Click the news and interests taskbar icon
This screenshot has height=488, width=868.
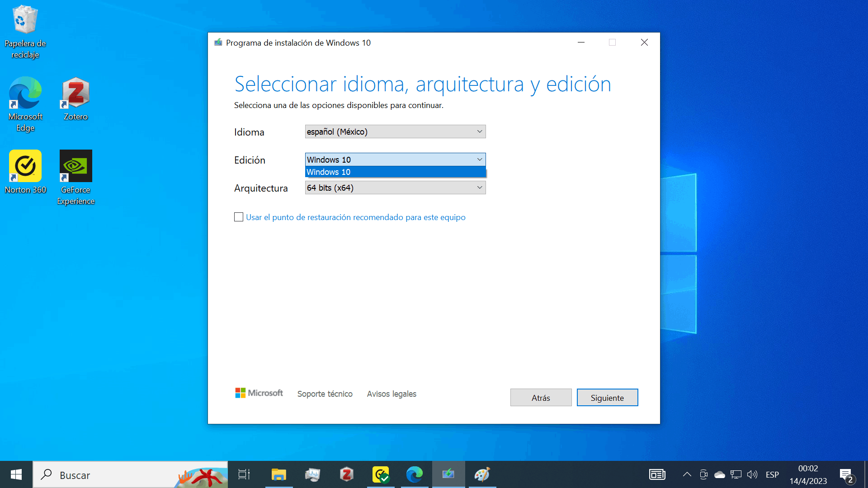point(657,474)
